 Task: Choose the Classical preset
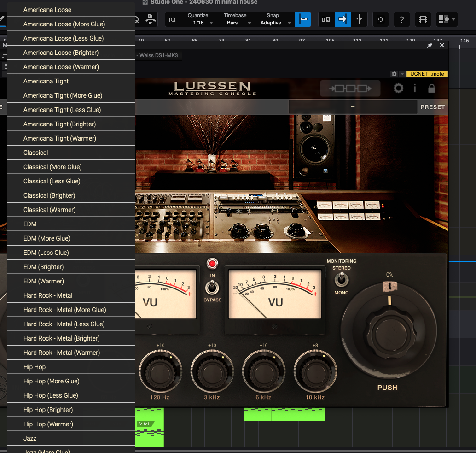[71, 153]
